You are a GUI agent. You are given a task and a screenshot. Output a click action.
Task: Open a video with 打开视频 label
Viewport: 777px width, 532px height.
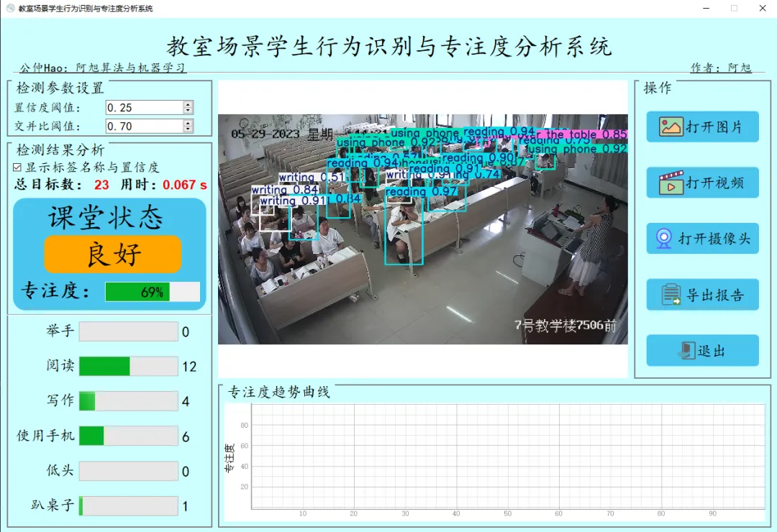[x=714, y=183]
